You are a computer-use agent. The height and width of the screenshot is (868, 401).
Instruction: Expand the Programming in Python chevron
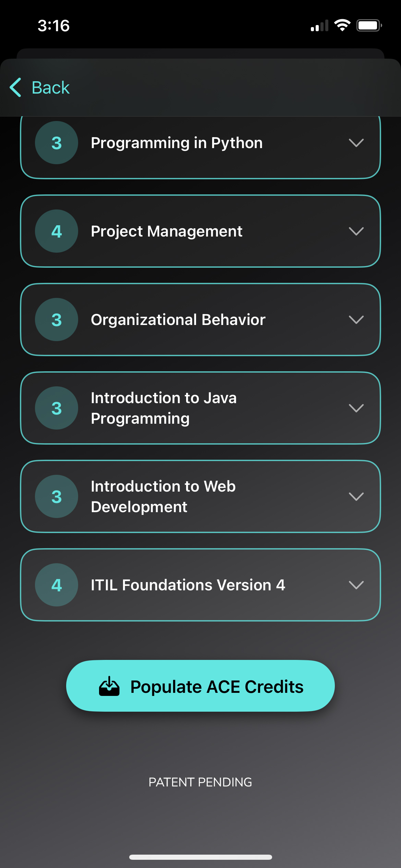point(356,143)
